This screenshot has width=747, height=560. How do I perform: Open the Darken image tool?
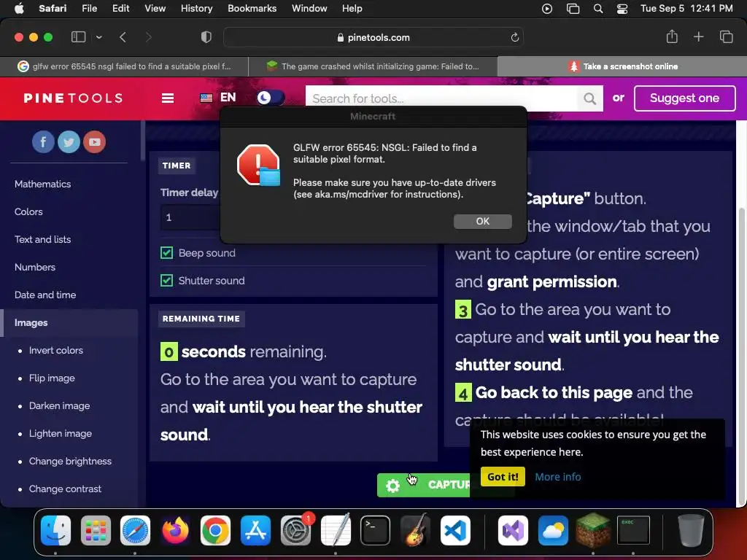click(x=59, y=405)
